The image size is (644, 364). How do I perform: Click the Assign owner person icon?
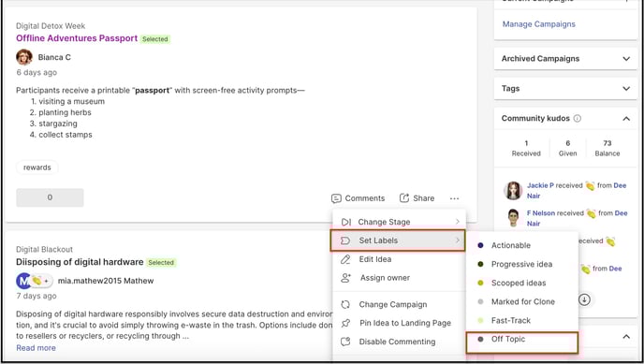coord(345,278)
